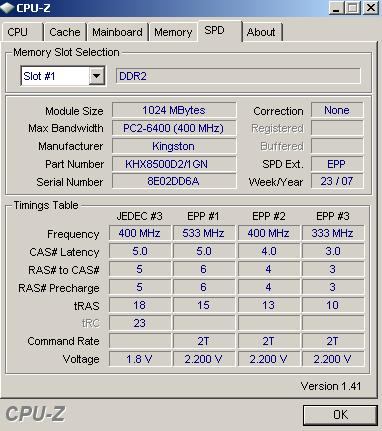Switch to the CPU tab

click(x=21, y=32)
